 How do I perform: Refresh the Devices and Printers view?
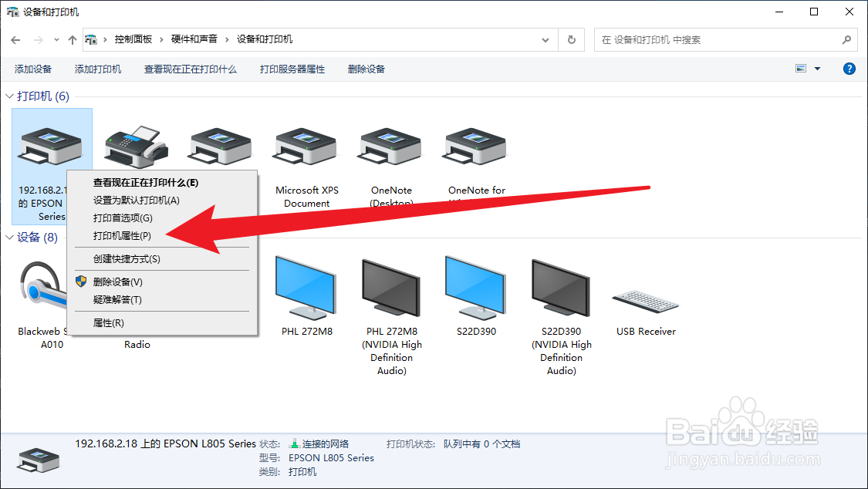(571, 40)
